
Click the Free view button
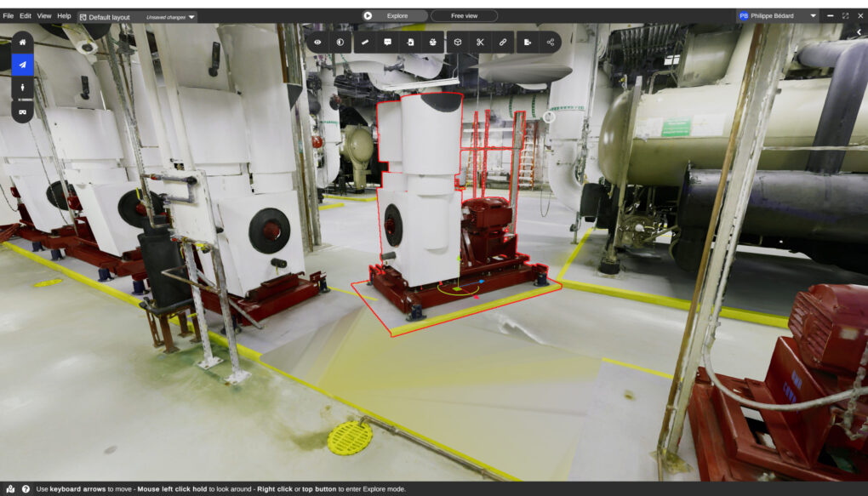pyautogui.click(x=464, y=15)
